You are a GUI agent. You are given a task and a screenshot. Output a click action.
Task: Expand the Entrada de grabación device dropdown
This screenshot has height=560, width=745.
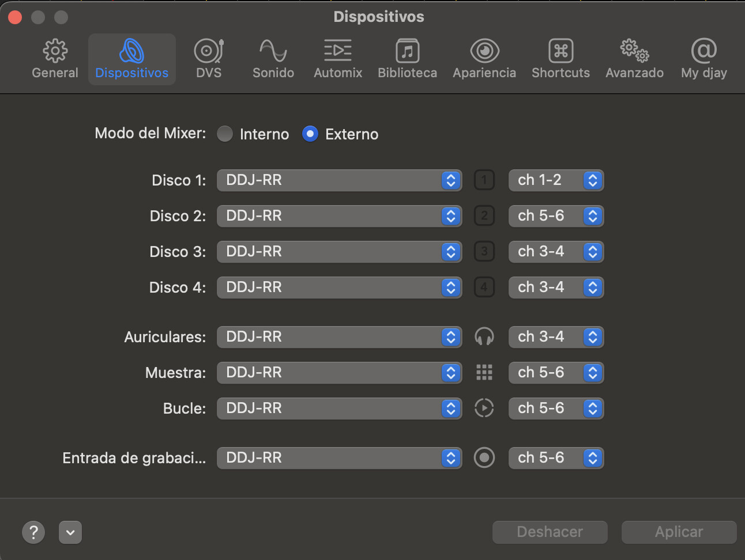pyautogui.click(x=339, y=458)
